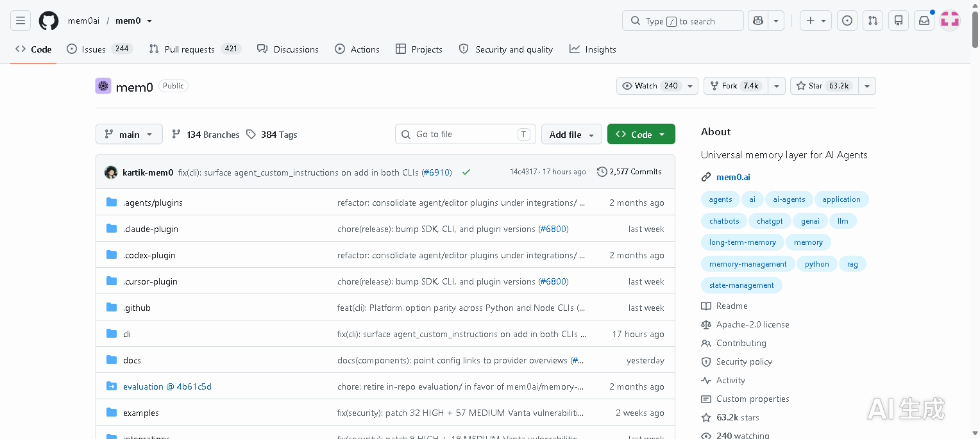The image size is (980, 439).
Task: Fork the mem0 repository
Action: (x=736, y=86)
